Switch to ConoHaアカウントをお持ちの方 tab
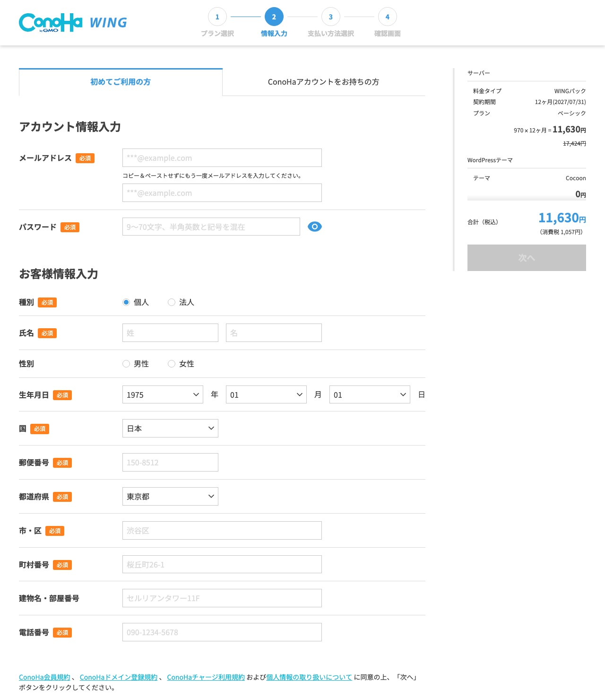This screenshot has height=700, width=605. click(x=324, y=82)
